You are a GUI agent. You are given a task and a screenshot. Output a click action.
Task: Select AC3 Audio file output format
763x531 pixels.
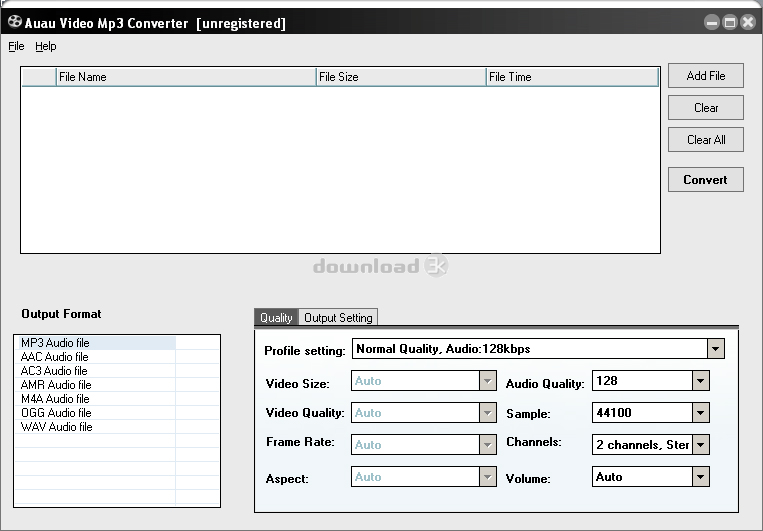point(95,371)
